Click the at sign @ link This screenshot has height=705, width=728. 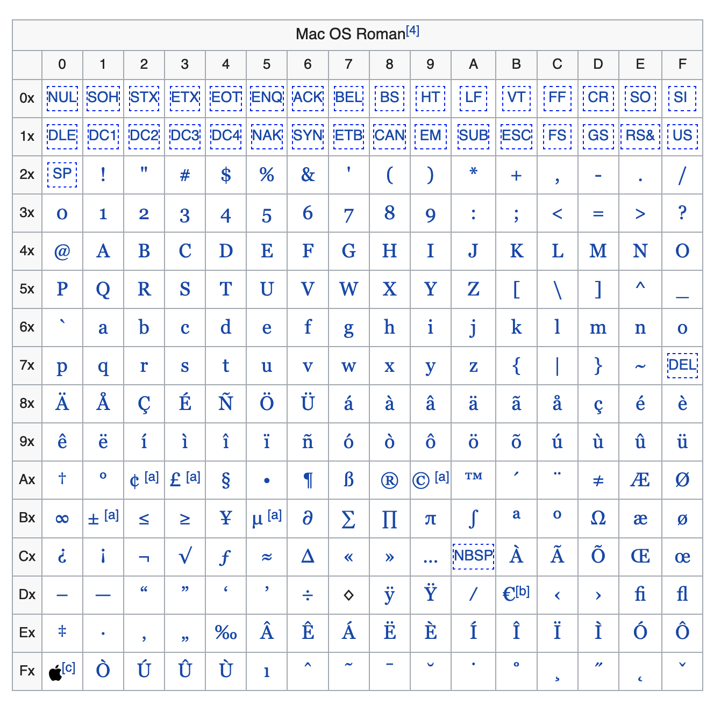(x=62, y=251)
